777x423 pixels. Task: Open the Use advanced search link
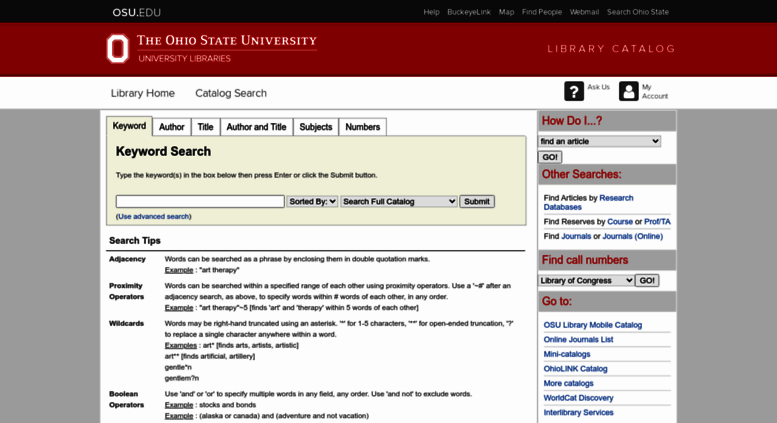click(x=154, y=216)
